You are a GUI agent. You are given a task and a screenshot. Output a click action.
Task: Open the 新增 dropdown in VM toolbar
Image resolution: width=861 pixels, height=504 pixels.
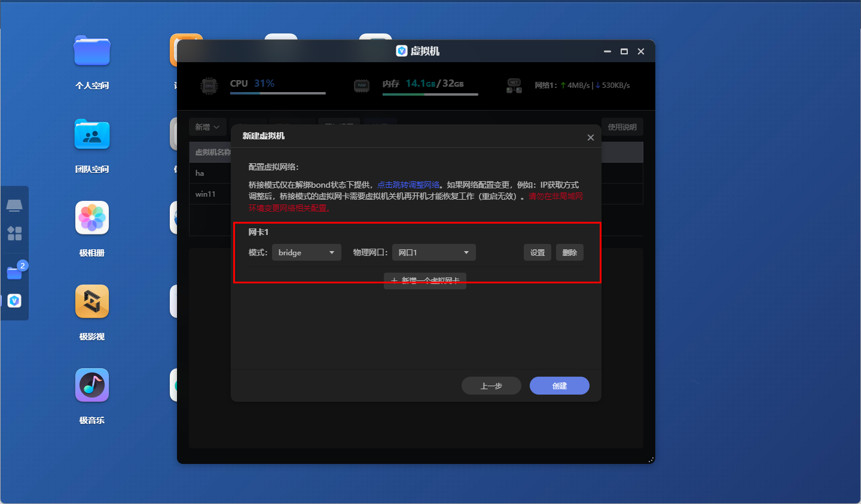point(207,127)
